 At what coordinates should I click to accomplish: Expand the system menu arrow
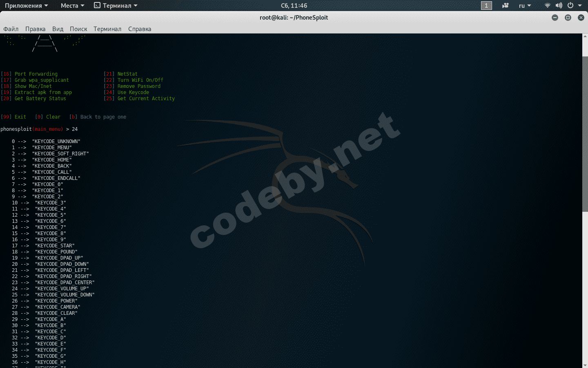point(580,6)
